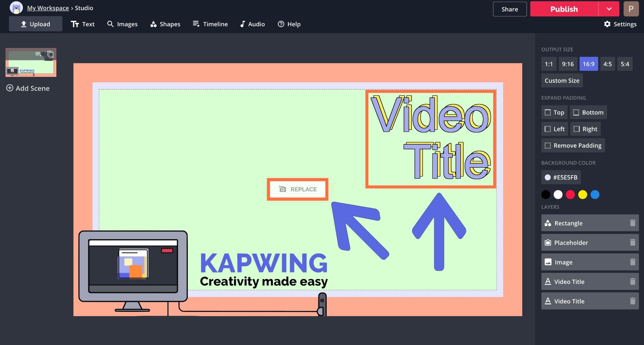This screenshot has width=644, height=345.
Task: Set output size to 4:5
Action: 607,64
